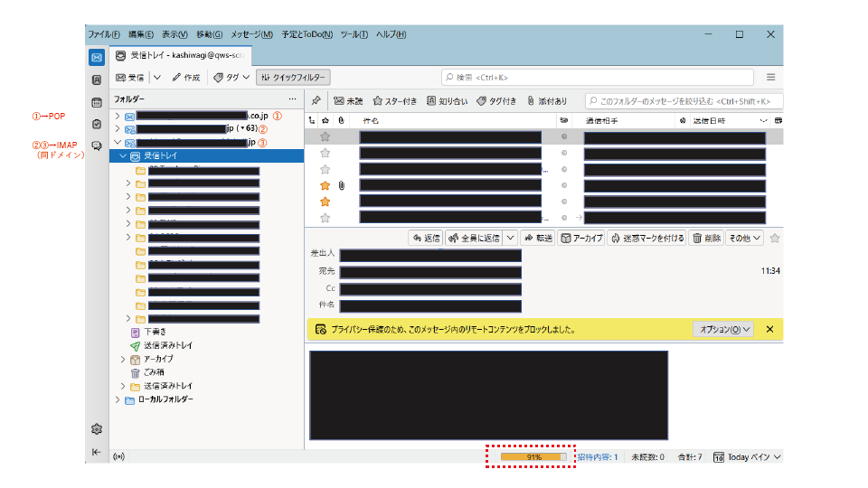Click the pin icon on the quick filter bar

[316, 101]
